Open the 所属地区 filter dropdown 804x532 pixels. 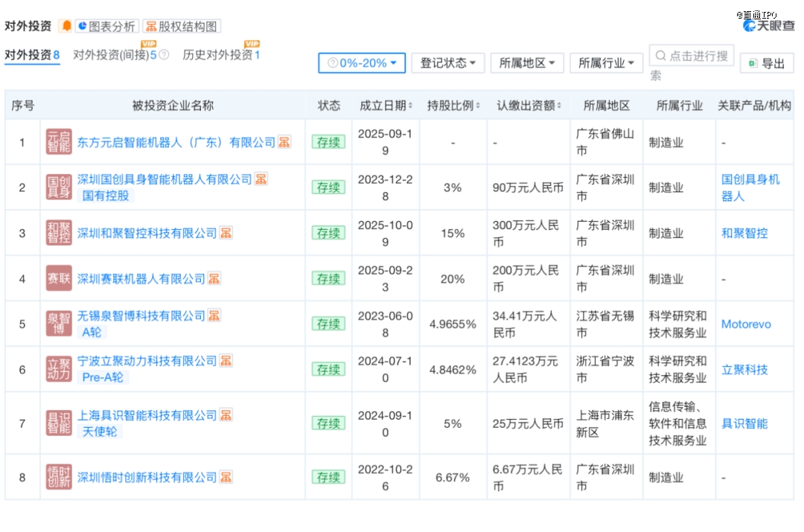pos(527,63)
